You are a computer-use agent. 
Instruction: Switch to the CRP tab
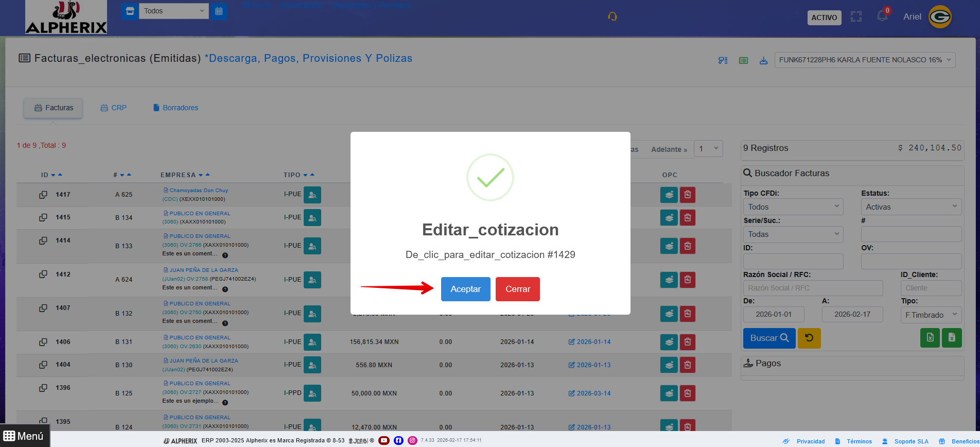pyautogui.click(x=113, y=108)
